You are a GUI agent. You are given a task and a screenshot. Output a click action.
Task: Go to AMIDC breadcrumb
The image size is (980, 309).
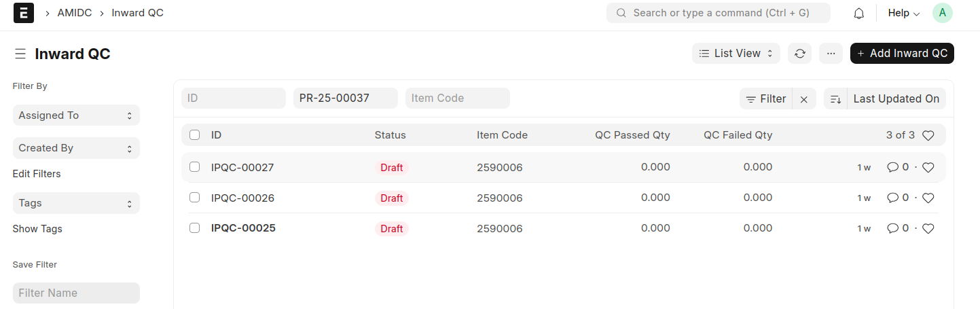click(x=75, y=13)
